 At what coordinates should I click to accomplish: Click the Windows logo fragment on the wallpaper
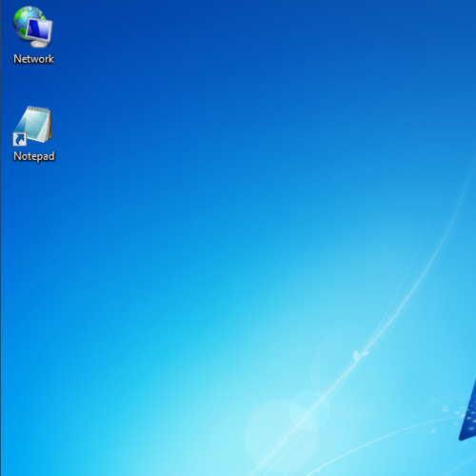tap(467, 409)
